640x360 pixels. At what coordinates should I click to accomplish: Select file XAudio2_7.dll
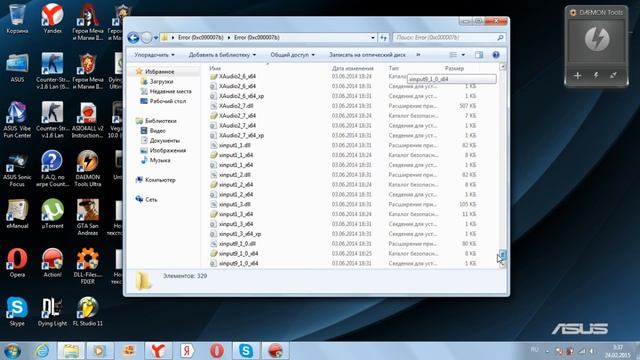pyautogui.click(x=236, y=106)
